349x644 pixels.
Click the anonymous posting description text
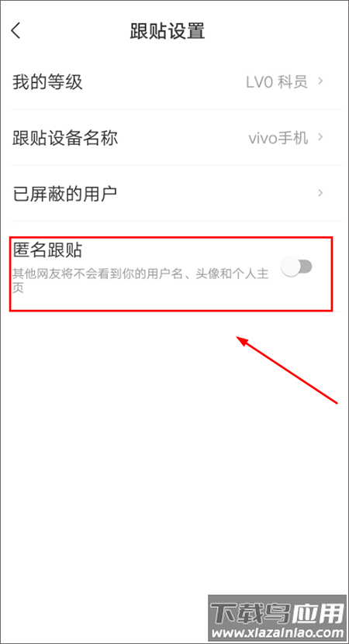(140, 281)
